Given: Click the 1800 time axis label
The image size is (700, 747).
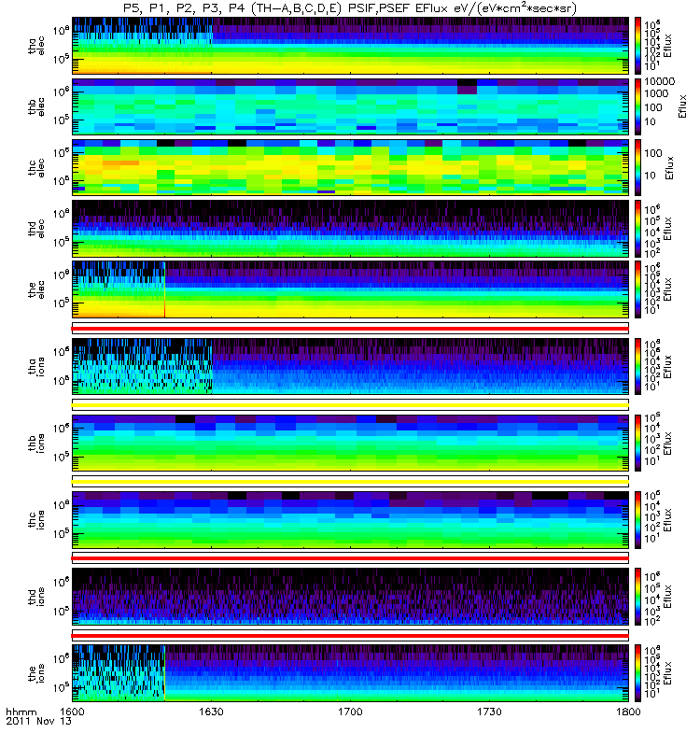Looking at the screenshot, I should (628, 712).
